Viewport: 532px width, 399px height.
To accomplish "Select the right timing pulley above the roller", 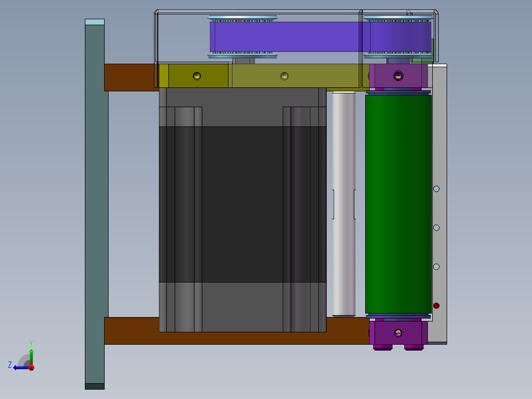I will click(398, 37).
